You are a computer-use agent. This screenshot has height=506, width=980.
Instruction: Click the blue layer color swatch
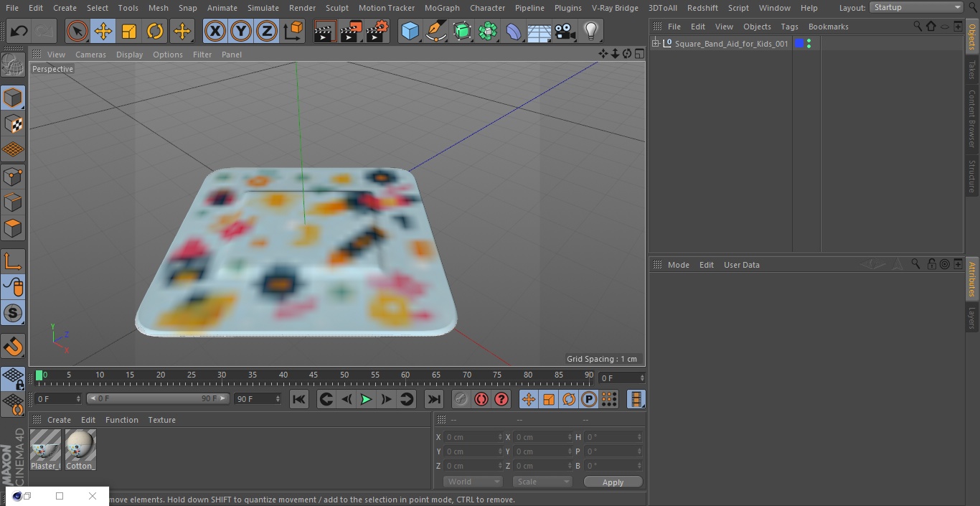pyautogui.click(x=799, y=44)
